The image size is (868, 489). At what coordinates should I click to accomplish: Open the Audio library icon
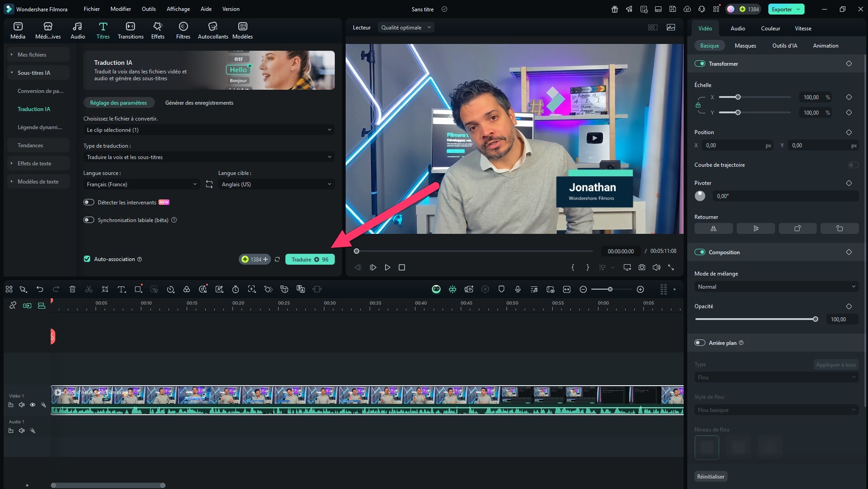[x=77, y=30]
